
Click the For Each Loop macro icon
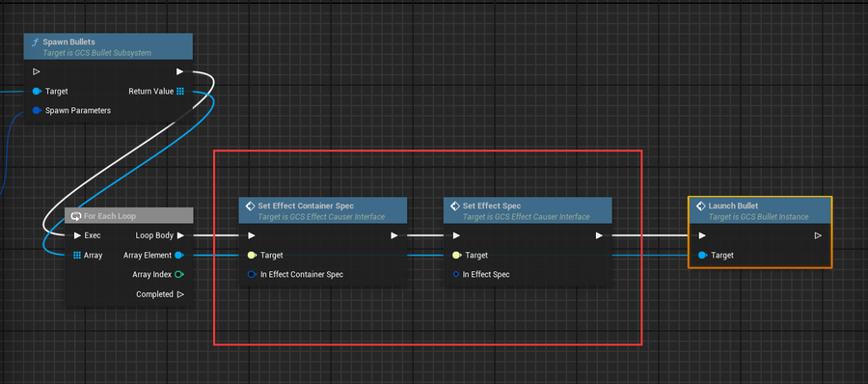click(76, 215)
